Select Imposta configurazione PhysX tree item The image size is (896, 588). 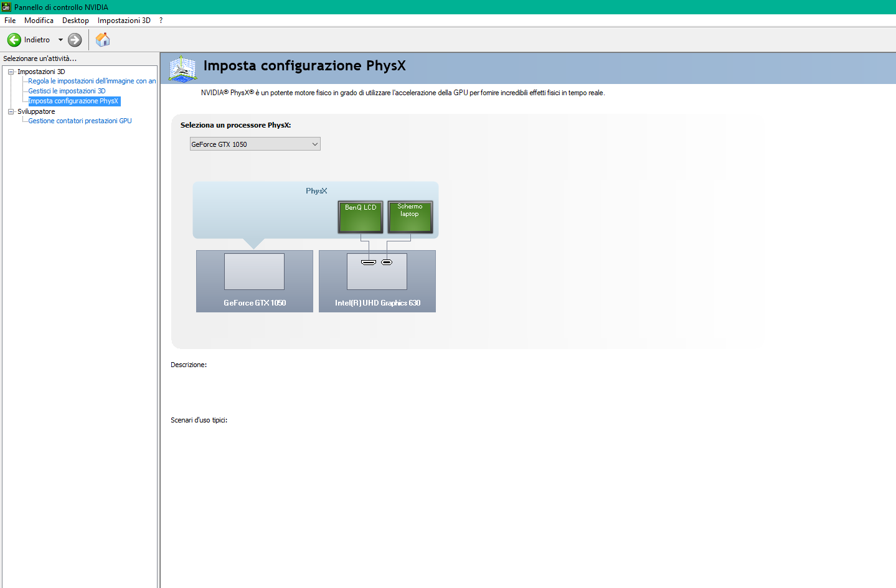coord(73,101)
